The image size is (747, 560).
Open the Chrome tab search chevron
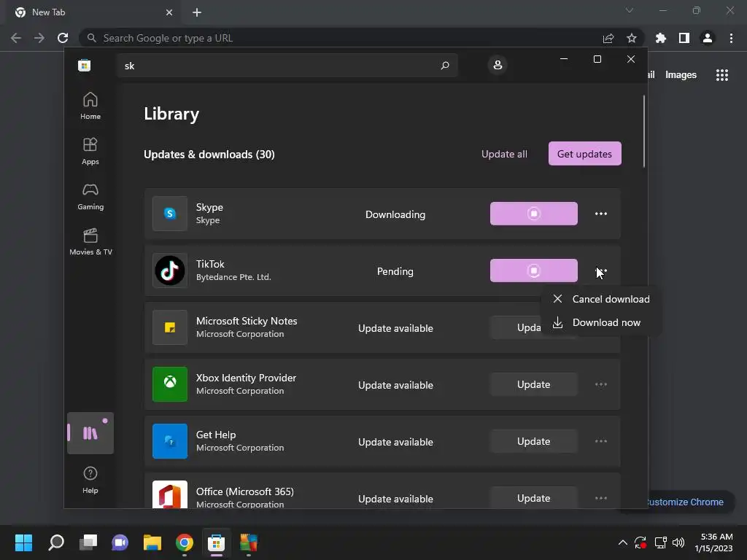(630, 10)
